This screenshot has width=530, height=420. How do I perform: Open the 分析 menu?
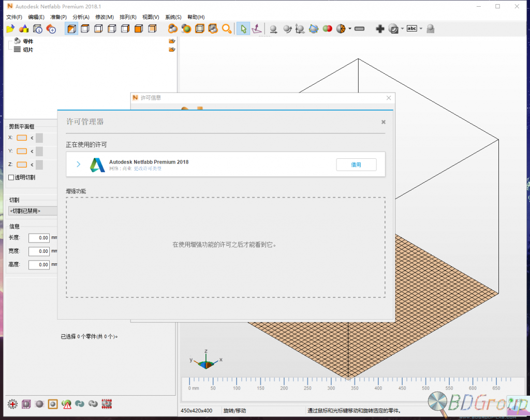81,17
